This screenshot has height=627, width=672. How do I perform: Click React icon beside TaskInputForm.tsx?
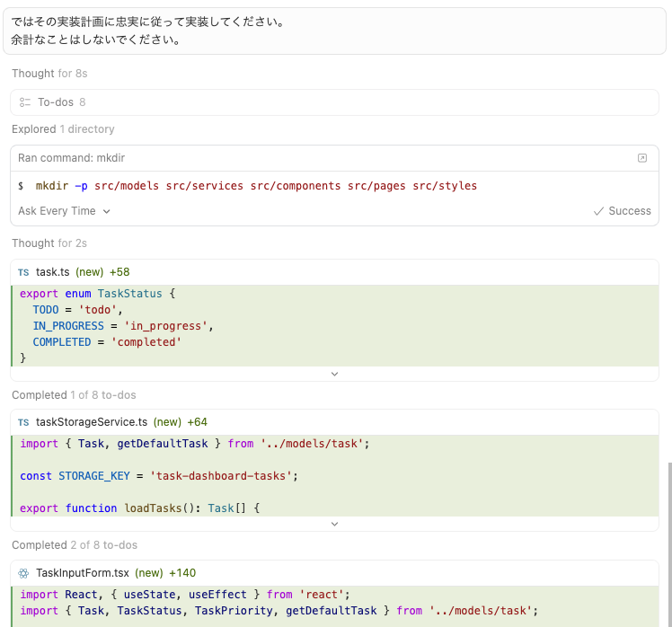23,573
